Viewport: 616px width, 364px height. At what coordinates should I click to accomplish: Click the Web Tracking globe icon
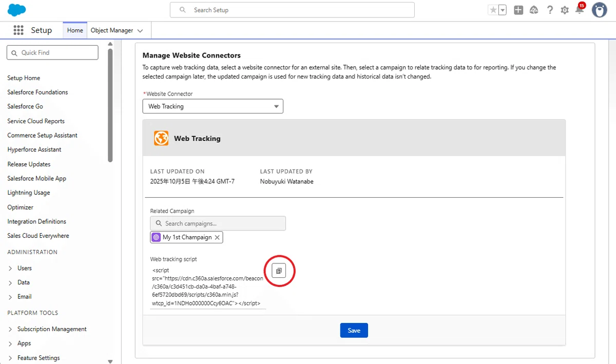click(x=161, y=138)
